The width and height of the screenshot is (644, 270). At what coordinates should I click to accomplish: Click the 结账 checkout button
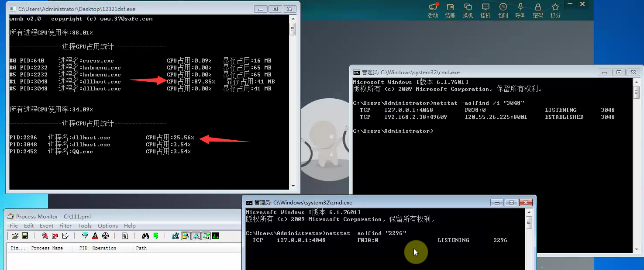450,10
